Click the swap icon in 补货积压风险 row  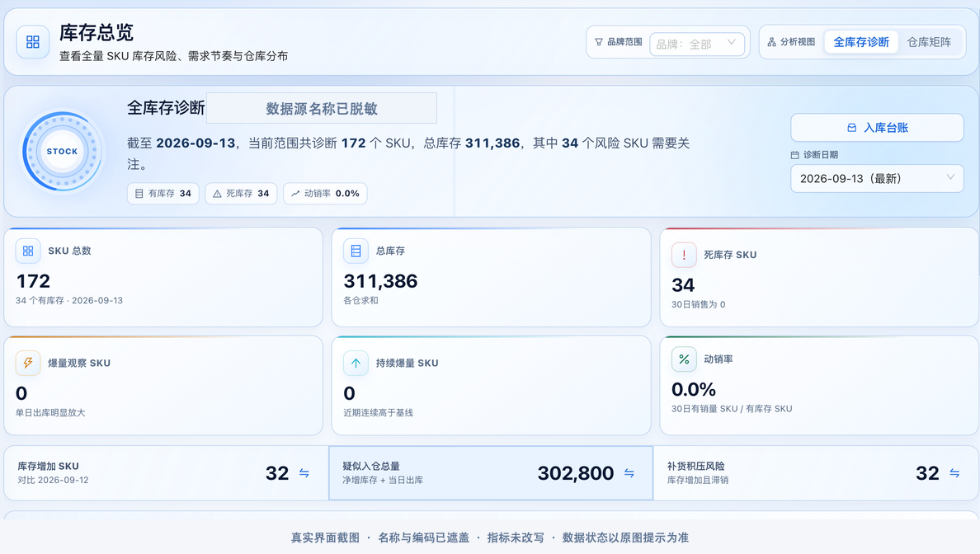tap(954, 473)
